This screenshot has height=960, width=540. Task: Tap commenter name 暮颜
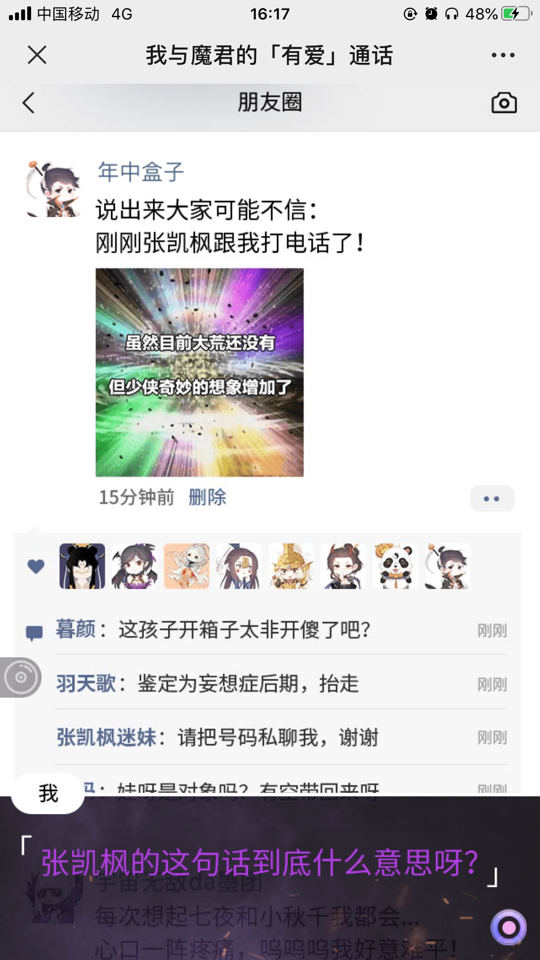(76, 629)
